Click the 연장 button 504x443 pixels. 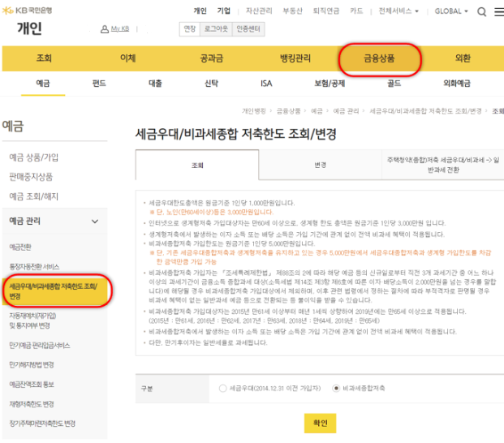click(190, 29)
